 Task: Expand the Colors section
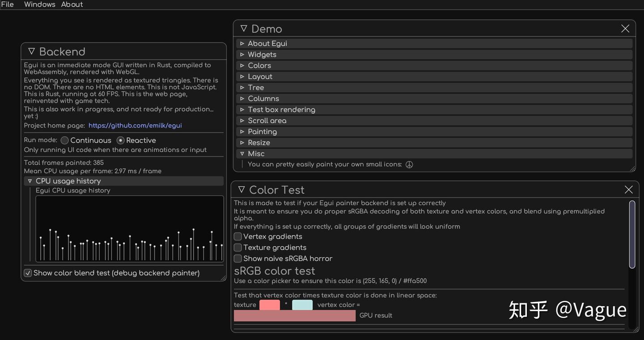point(434,65)
